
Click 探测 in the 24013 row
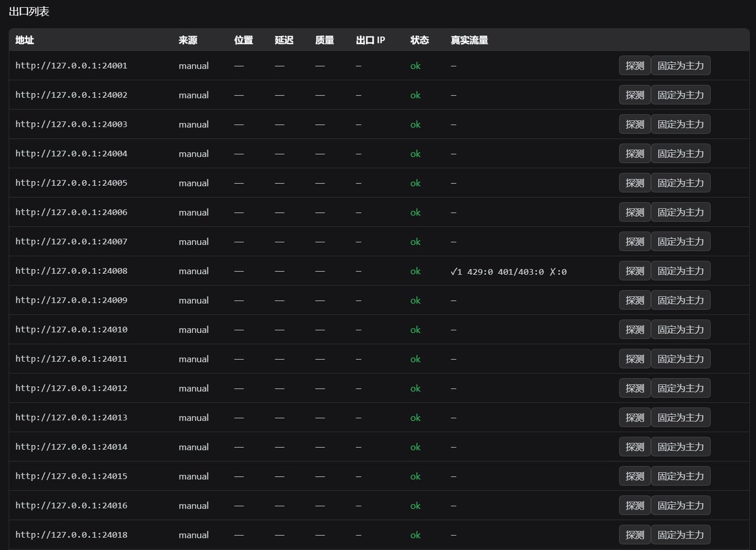[634, 418]
